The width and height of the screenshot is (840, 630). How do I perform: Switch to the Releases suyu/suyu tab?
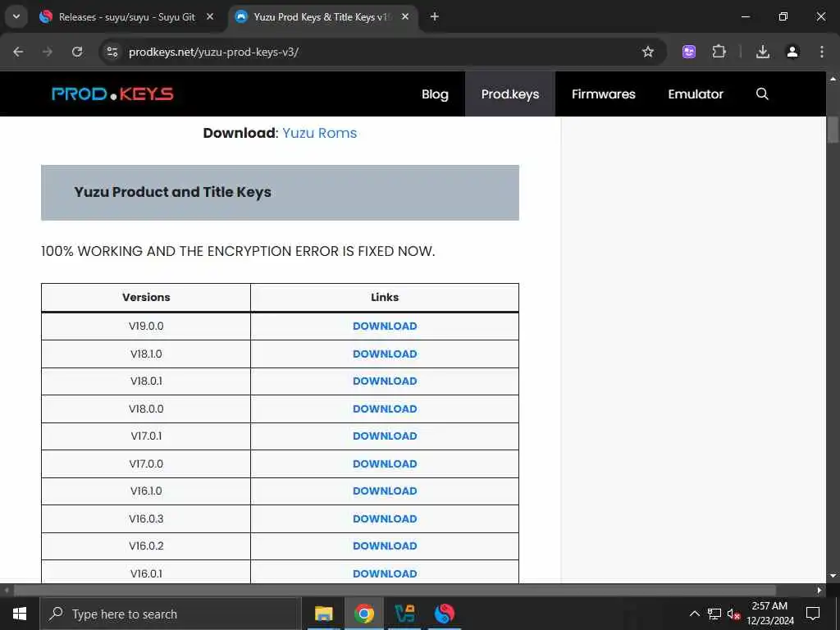click(127, 16)
